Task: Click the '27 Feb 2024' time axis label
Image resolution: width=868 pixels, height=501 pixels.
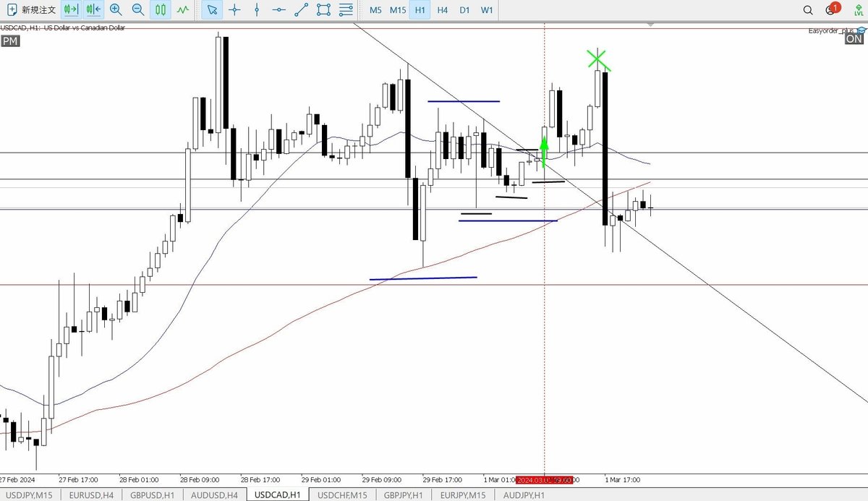Action: point(18,479)
